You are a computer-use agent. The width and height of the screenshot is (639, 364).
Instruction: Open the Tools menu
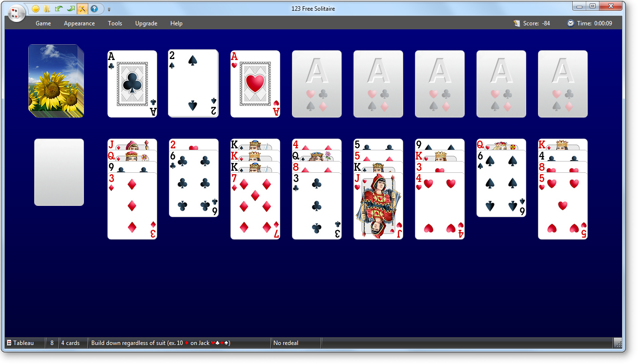pos(115,23)
